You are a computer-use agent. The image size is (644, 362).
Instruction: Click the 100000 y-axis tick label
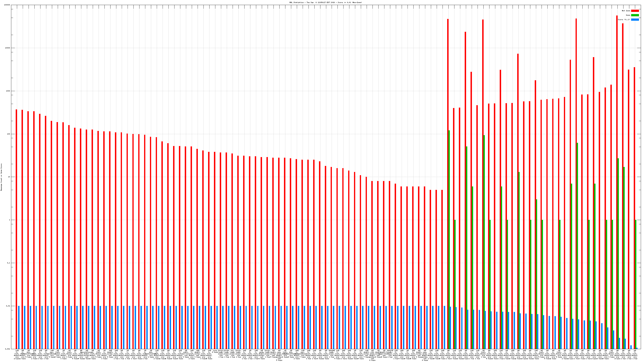7,5
